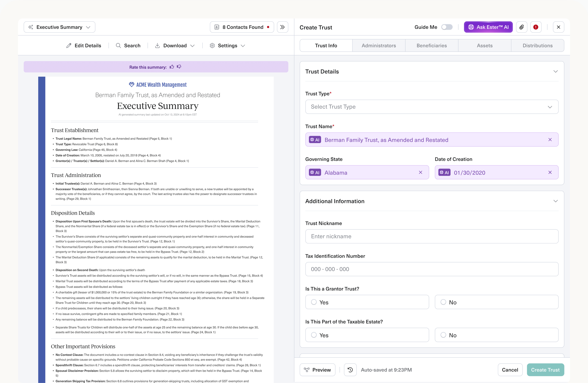Switch to the Assets tab

(484, 45)
